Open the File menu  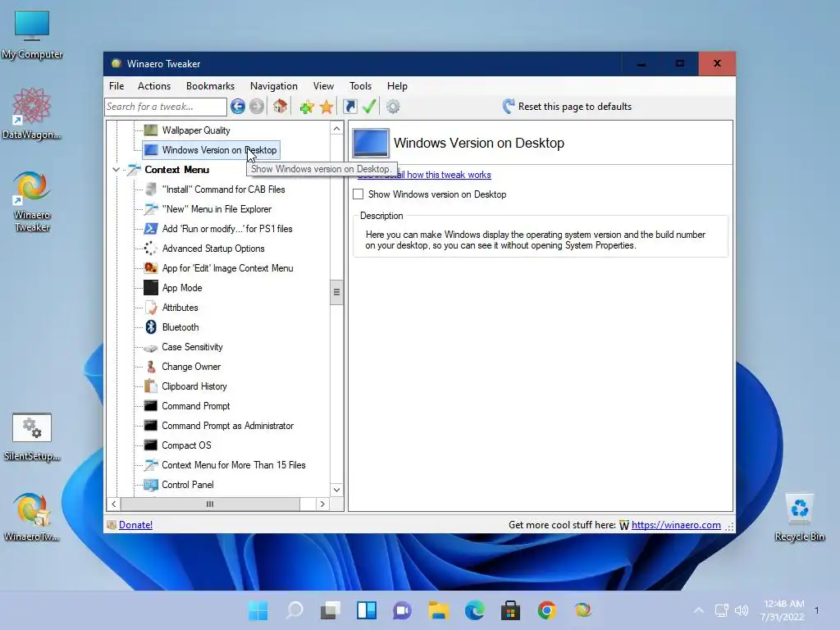click(x=116, y=86)
